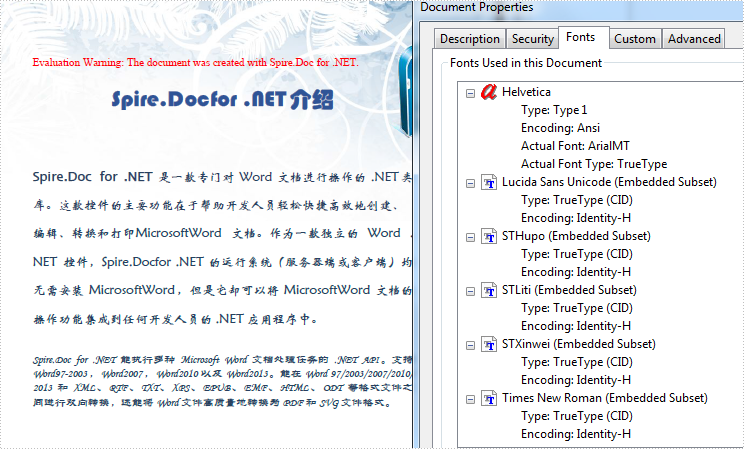Collapse the Helvetica font tree node

[470, 92]
